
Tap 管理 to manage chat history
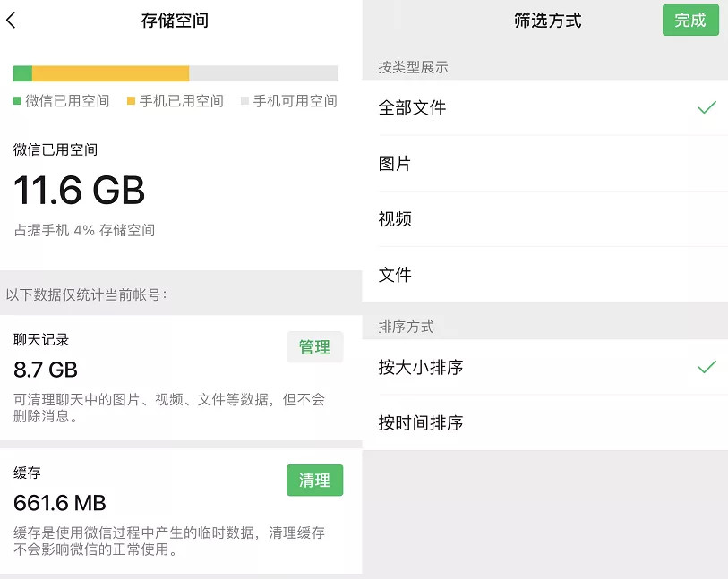point(315,346)
